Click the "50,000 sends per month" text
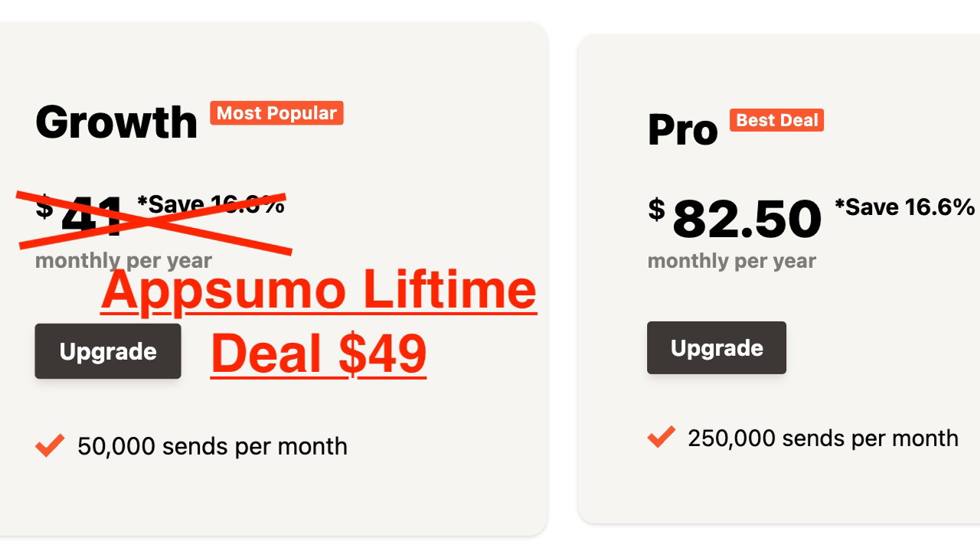Image resolution: width=980 pixels, height=551 pixels. [x=212, y=446]
